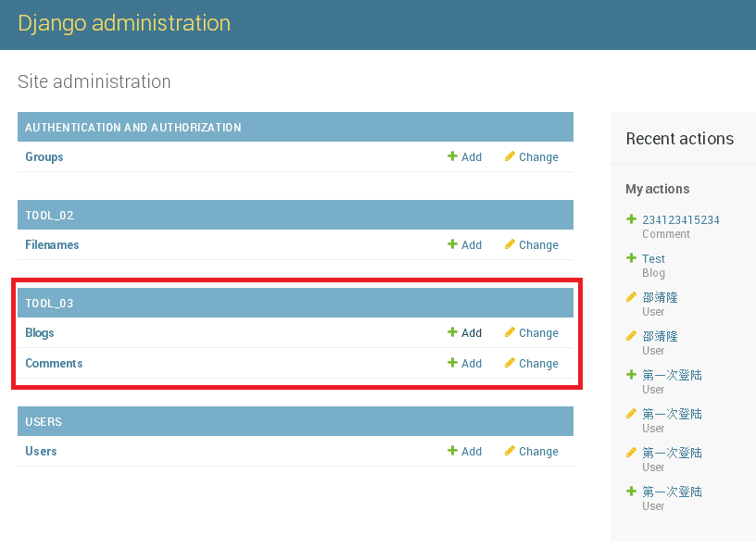Click the pencil icon in the Blogs row
This screenshot has width=756, height=548.
point(510,331)
